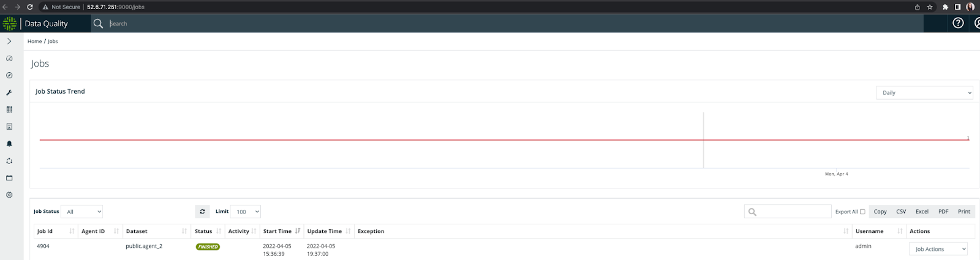
Task: Open the wrench tools sidebar icon
Action: (x=9, y=92)
